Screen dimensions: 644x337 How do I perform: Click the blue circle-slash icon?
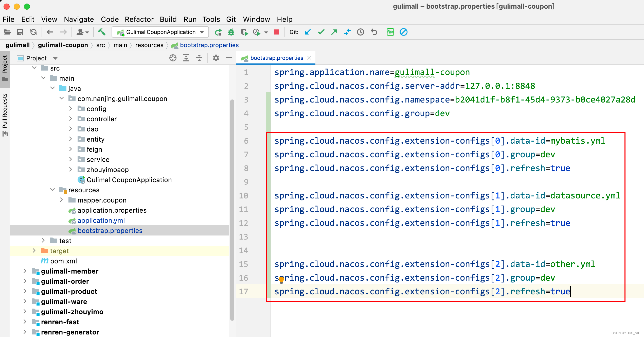[x=404, y=32]
